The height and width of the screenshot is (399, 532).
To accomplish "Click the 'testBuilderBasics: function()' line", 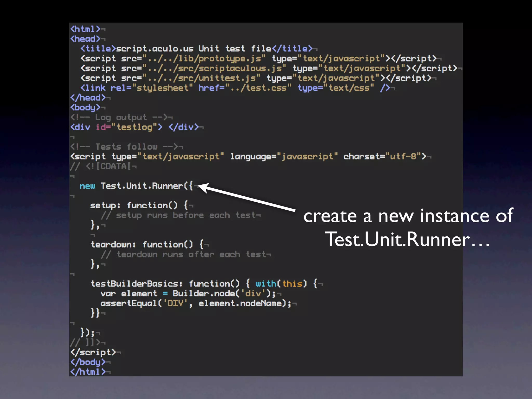I will pos(204,284).
